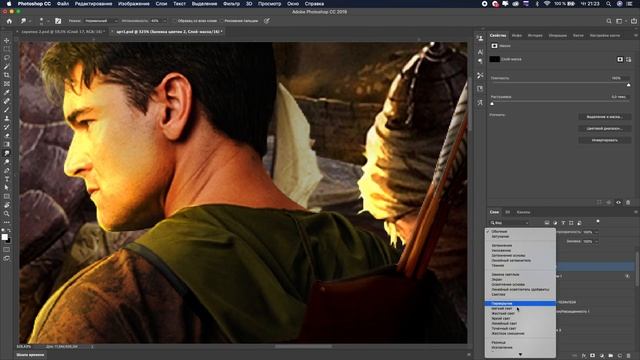
Task: Toggle the type layer filter in Layers
Action: pyautogui.click(x=563, y=223)
